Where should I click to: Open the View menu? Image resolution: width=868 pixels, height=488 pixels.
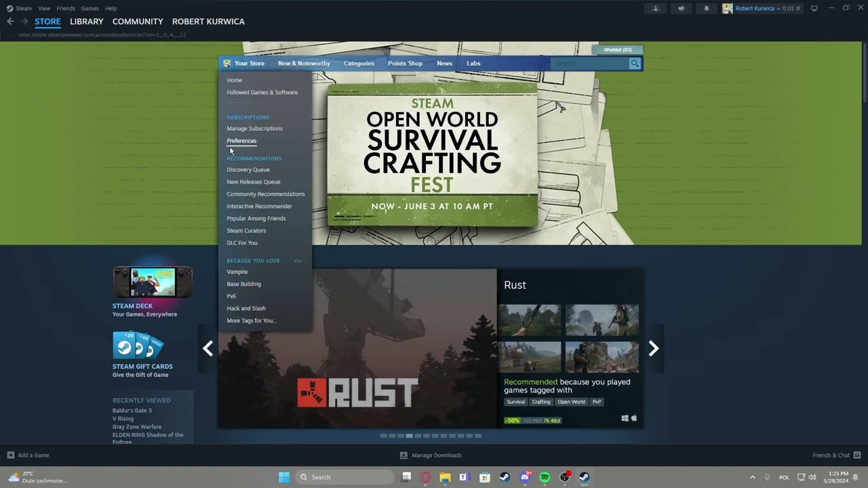(44, 8)
